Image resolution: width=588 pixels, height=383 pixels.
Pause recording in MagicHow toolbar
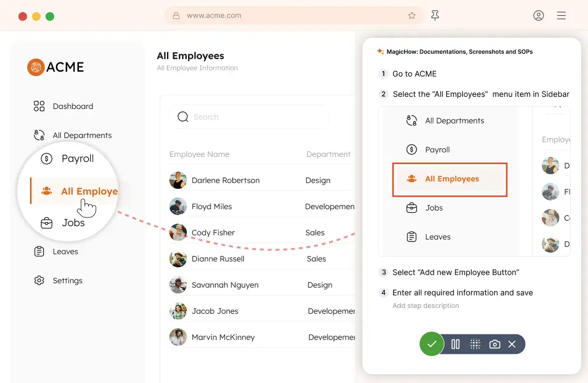[455, 344]
